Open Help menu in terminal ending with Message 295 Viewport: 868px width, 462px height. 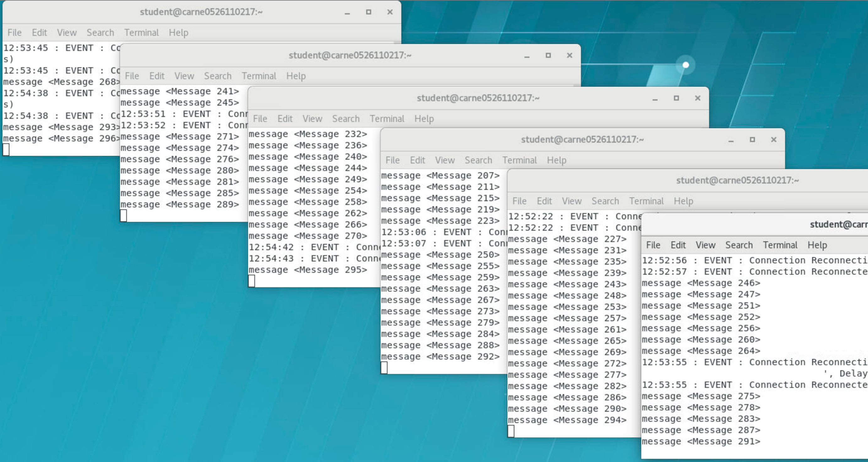pyautogui.click(x=424, y=119)
